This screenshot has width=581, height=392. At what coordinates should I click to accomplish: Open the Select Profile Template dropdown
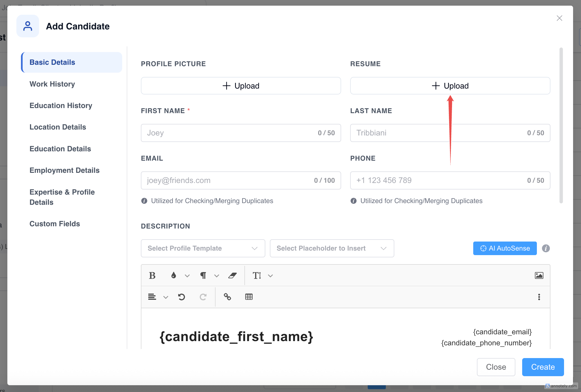[x=203, y=248]
